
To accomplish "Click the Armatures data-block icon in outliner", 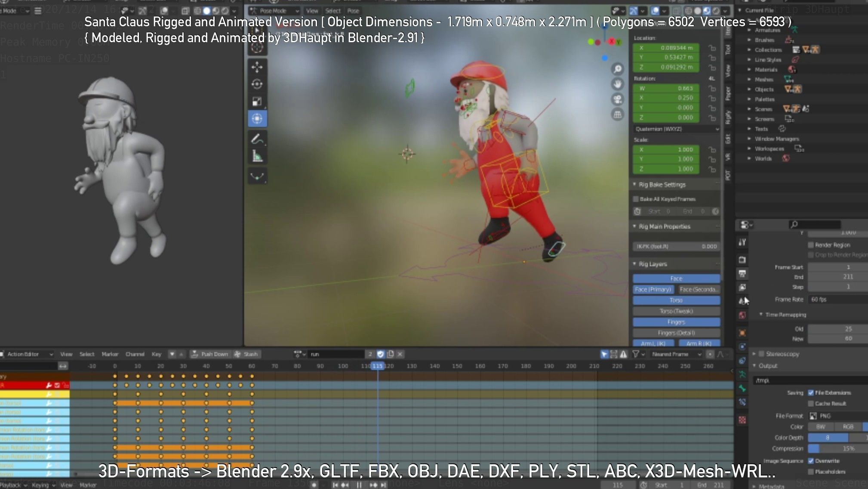I will [794, 30].
